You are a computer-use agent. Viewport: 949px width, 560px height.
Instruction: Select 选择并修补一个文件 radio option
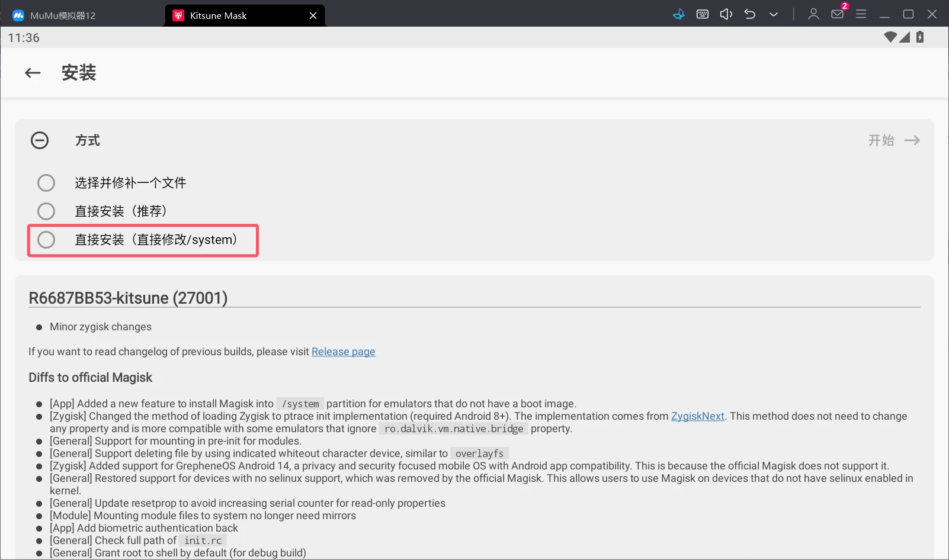point(46,183)
